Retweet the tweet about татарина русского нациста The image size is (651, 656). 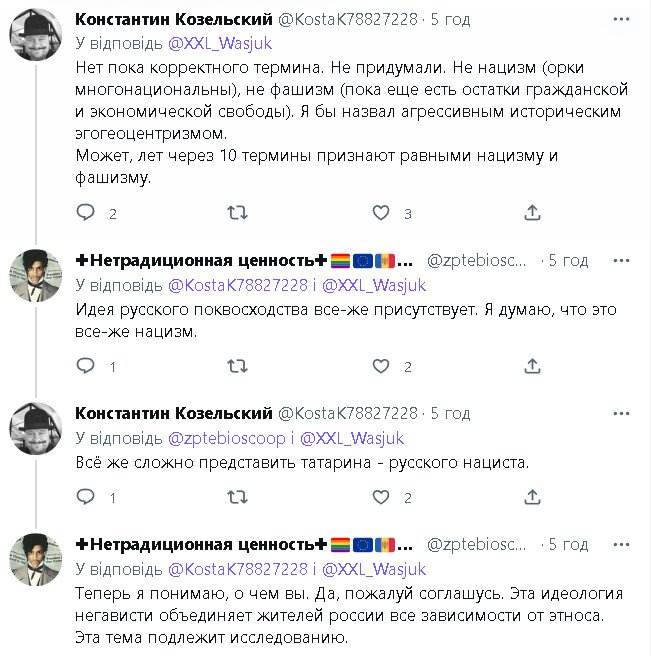(238, 496)
